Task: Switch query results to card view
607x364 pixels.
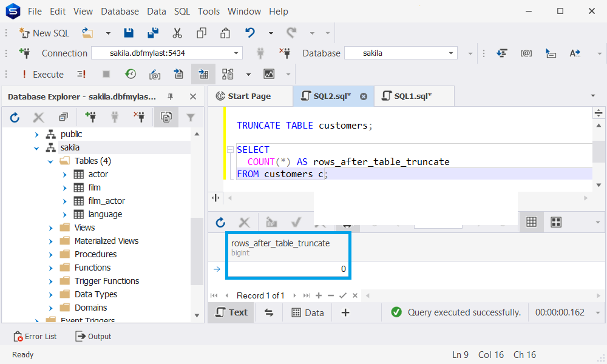Action: pyautogui.click(x=556, y=222)
